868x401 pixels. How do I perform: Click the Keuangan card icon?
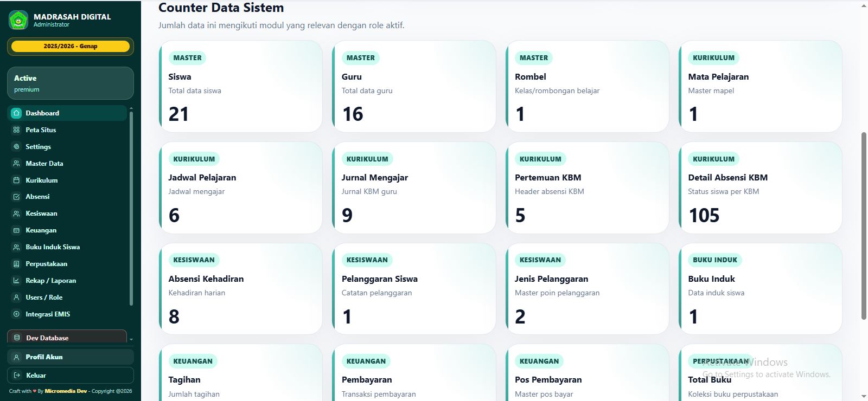(x=16, y=230)
